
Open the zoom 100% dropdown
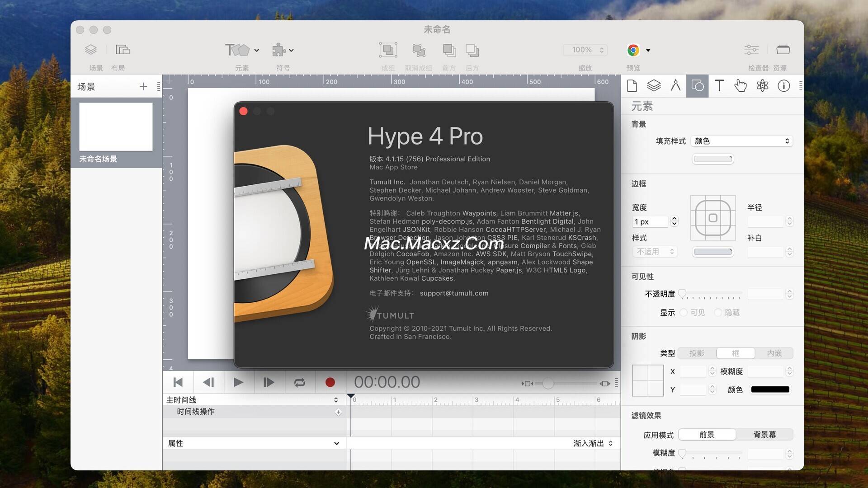585,50
